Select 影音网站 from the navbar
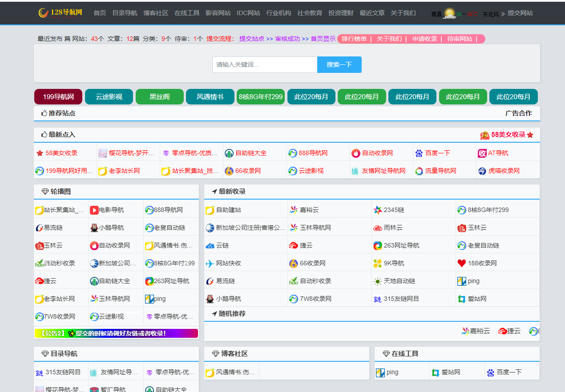This screenshot has width=565, height=392. click(218, 13)
